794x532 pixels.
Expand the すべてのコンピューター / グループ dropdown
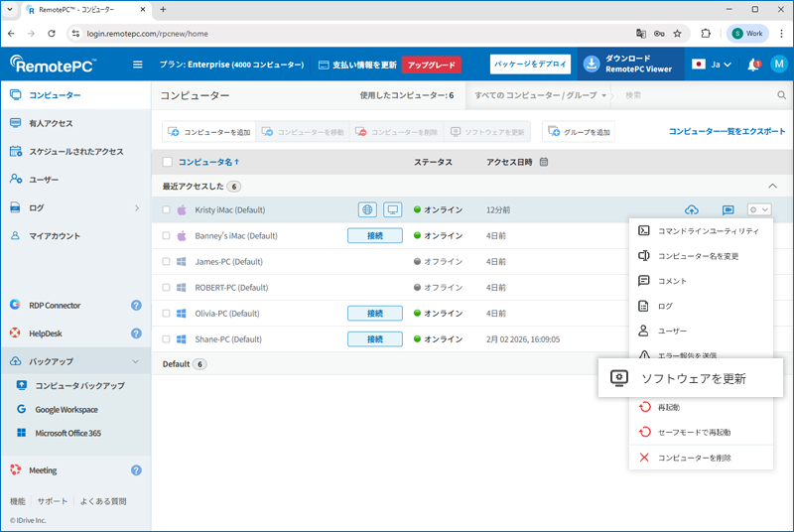[x=541, y=96]
